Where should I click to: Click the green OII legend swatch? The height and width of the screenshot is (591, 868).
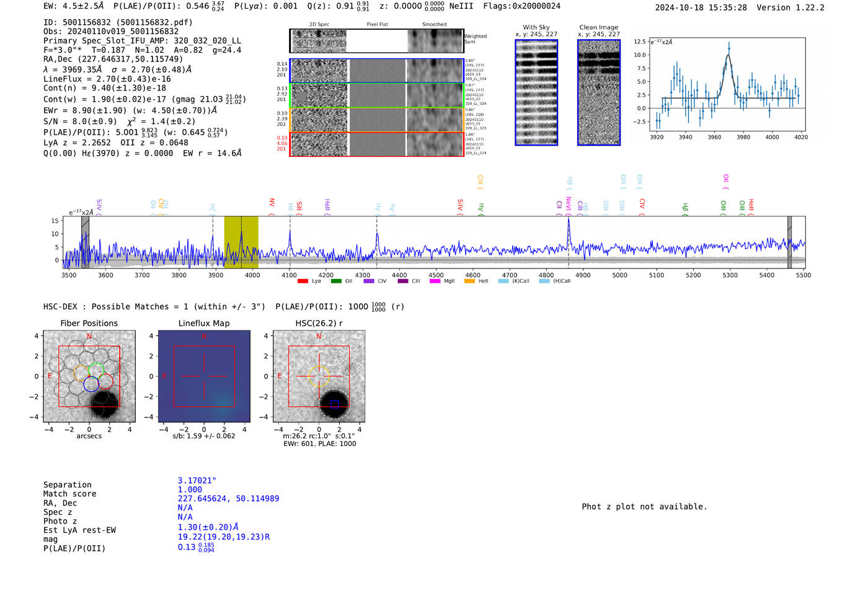click(336, 281)
